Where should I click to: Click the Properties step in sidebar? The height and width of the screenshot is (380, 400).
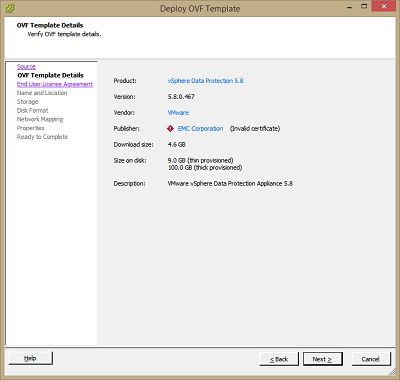pyautogui.click(x=31, y=128)
